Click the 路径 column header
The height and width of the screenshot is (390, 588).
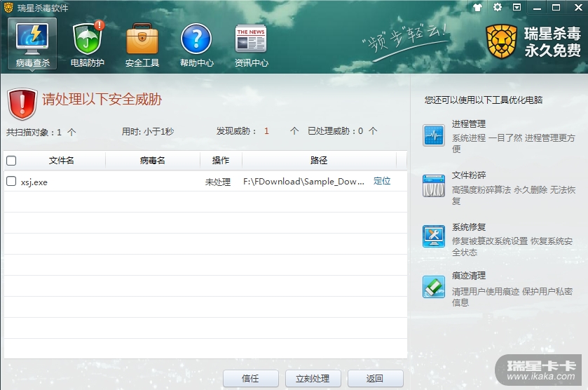click(x=319, y=161)
